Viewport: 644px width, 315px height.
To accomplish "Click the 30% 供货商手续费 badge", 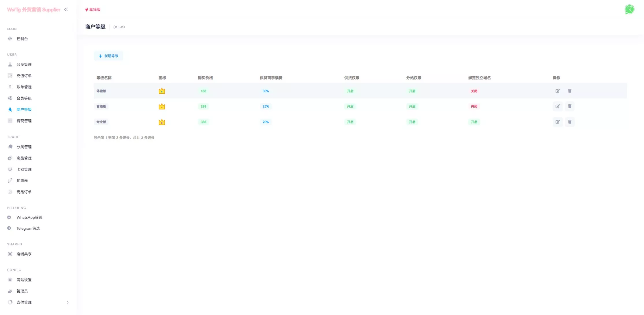I will pyautogui.click(x=265, y=91).
